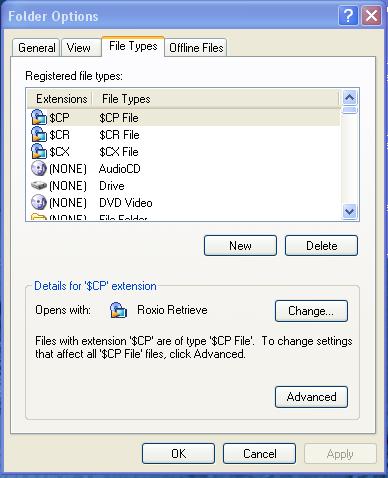Switch to the View tab
This screenshot has height=478, width=388.
coord(79,48)
